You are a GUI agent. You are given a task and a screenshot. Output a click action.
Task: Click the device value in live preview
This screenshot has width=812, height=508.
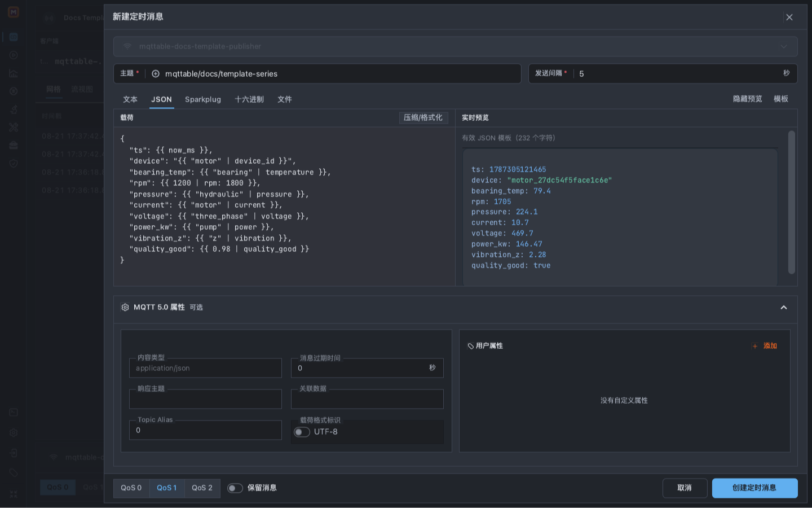point(559,180)
